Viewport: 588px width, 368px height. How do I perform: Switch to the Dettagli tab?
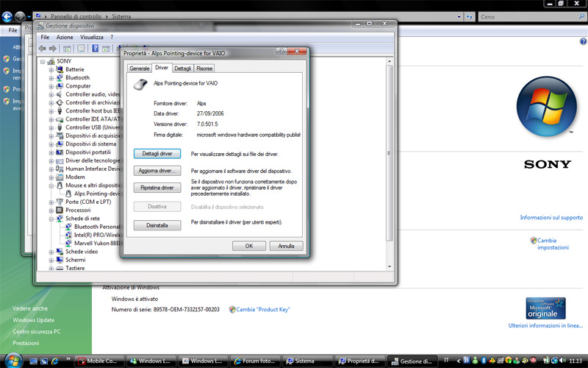(182, 68)
